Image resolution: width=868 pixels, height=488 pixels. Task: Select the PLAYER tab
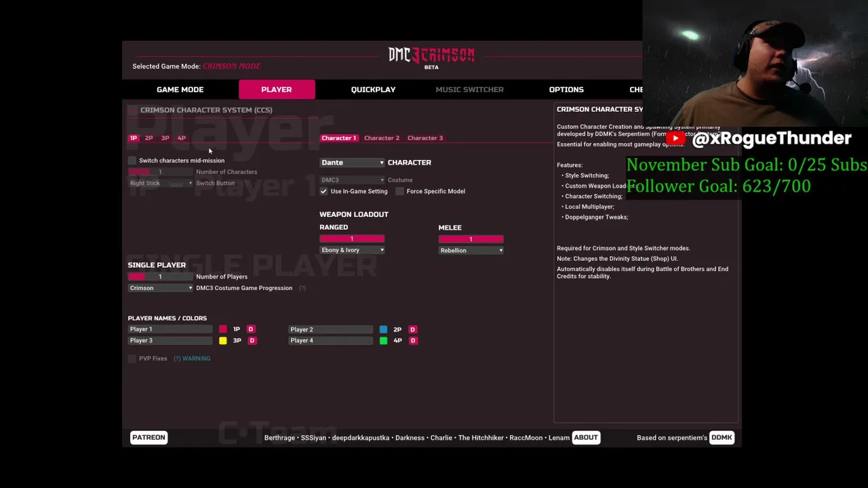[277, 89]
